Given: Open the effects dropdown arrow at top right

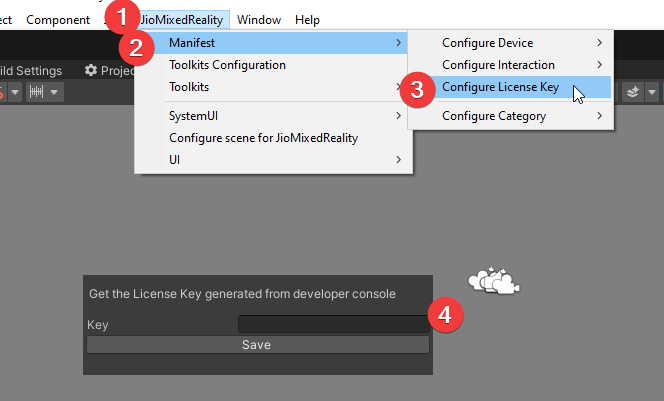Looking at the screenshot, I should point(652,92).
